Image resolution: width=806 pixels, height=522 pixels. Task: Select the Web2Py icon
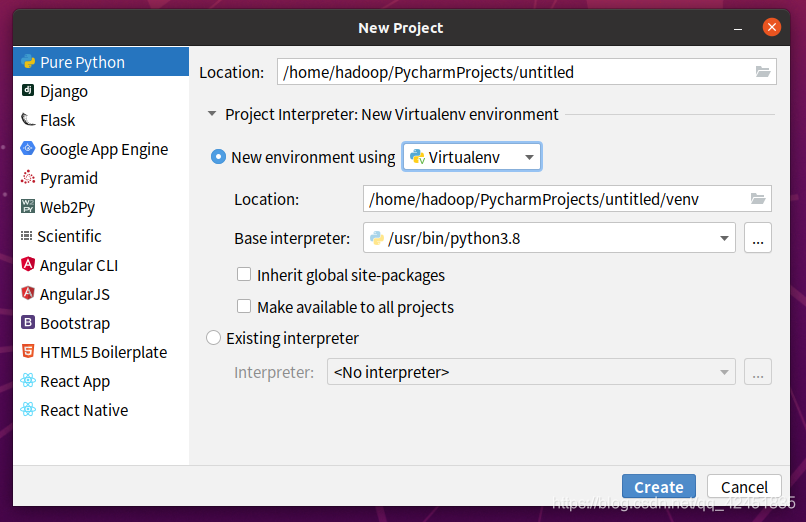28,207
